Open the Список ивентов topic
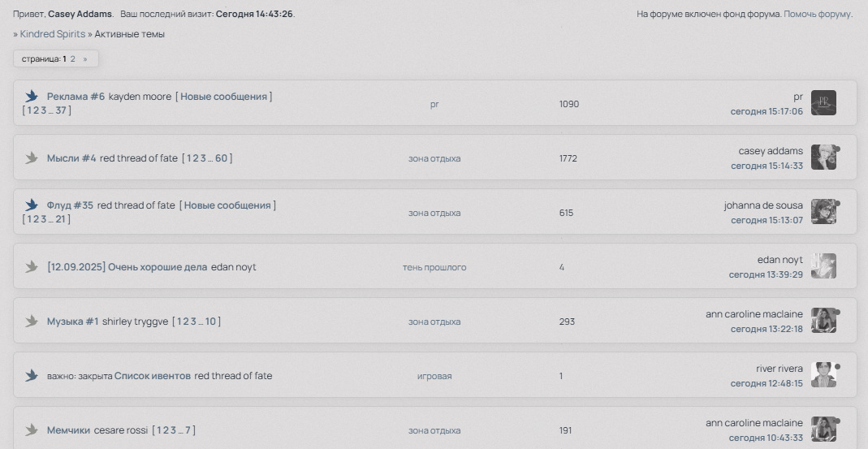The height and width of the screenshot is (449, 868). (x=153, y=376)
